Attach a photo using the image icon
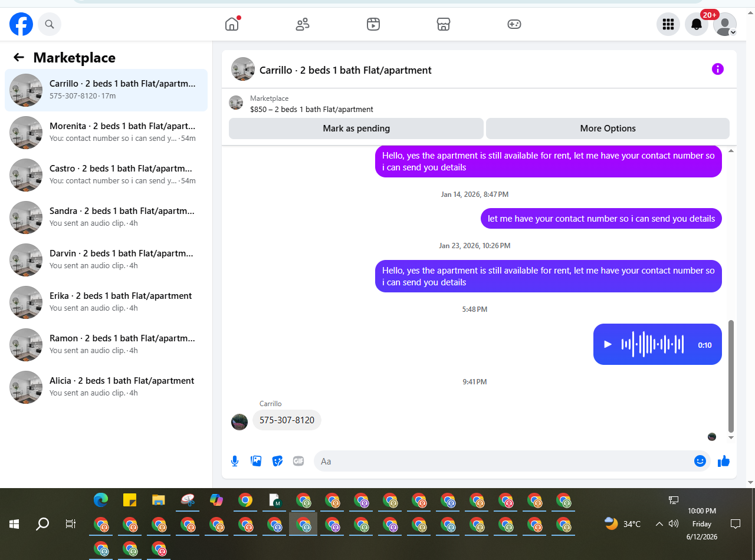This screenshot has width=755, height=560. pos(256,461)
